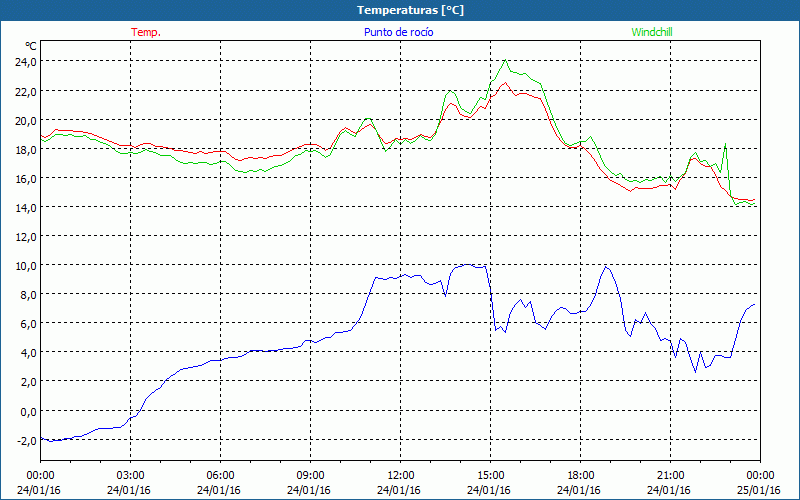Click the -2,0 y-axis value
This screenshot has width=800, height=500.
[26, 440]
